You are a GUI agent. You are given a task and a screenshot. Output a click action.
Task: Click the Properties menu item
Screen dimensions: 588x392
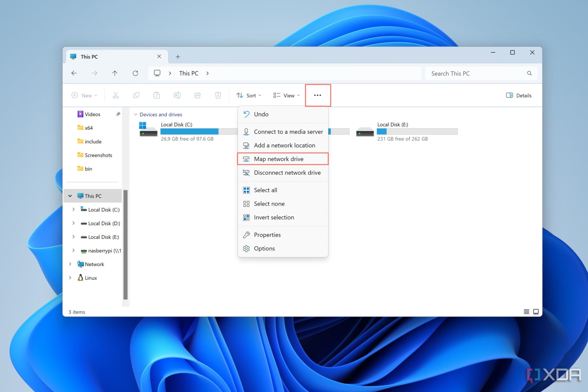click(267, 235)
